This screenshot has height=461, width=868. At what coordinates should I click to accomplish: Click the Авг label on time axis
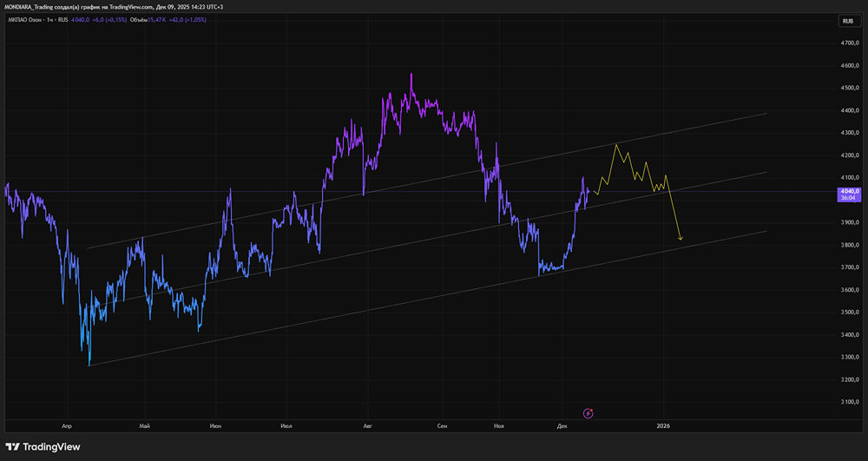367,426
